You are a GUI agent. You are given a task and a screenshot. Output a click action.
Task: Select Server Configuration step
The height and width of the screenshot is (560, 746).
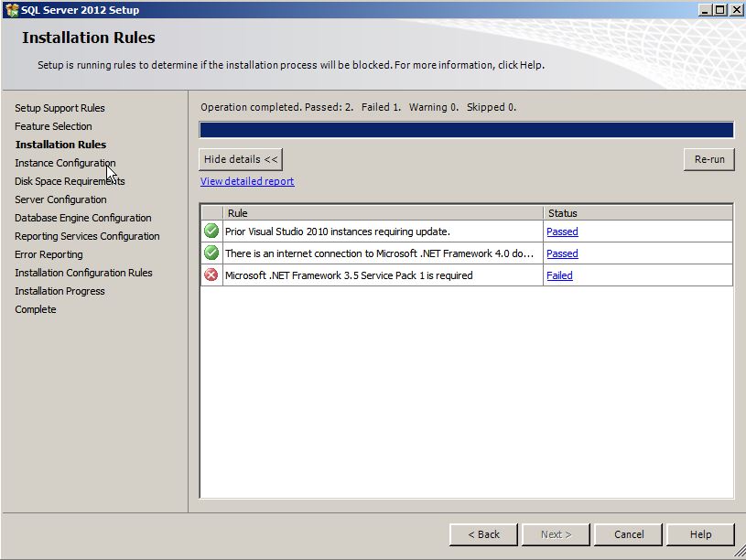[60, 199]
